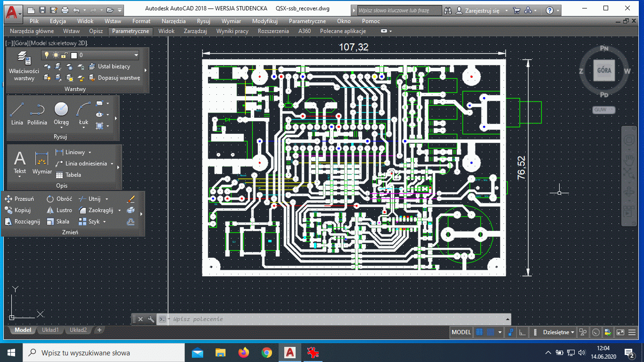Open the Modyfikuj menu
The height and width of the screenshot is (362, 644).
point(264,21)
